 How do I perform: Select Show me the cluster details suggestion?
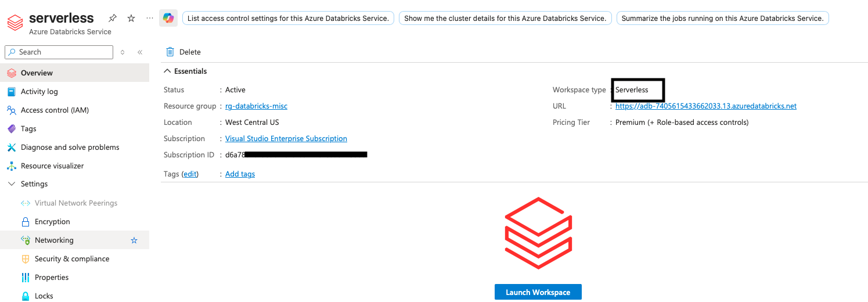pyautogui.click(x=505, y=18)
